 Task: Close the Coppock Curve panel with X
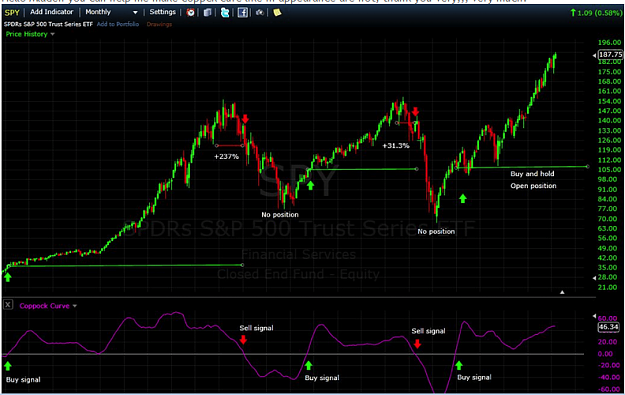[x=8, y=305]
